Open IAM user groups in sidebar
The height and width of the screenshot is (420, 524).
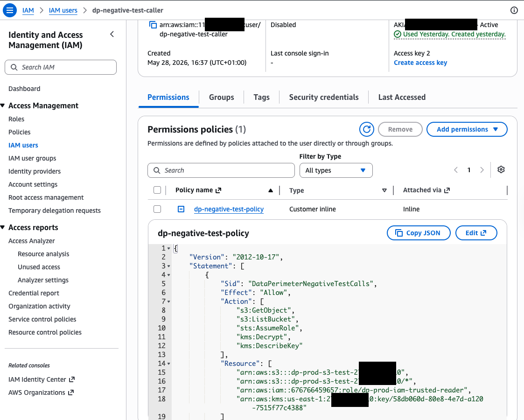(32, 158)
